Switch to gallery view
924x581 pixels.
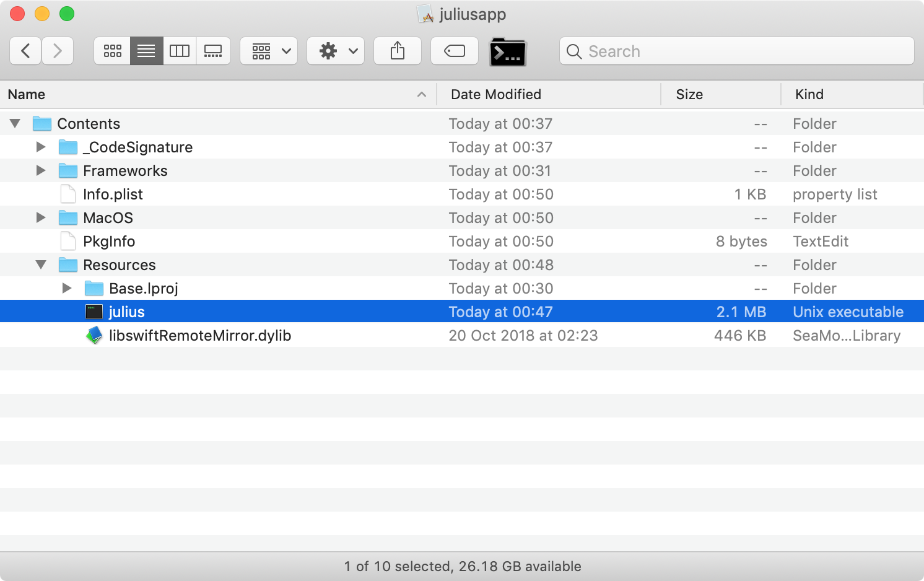[214, 51]
